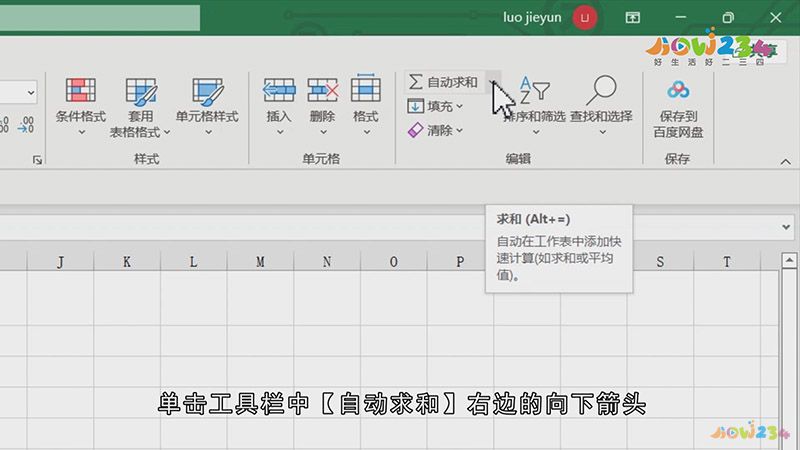Expand the Conditional Formatting dropdown chevron
The image size is (800, 450).
coord(81,132)
